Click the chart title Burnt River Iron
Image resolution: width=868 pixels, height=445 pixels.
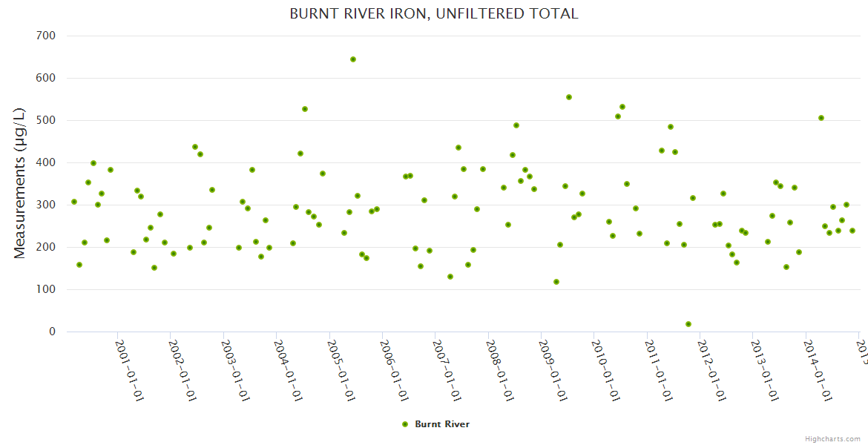tap(433, 13)
